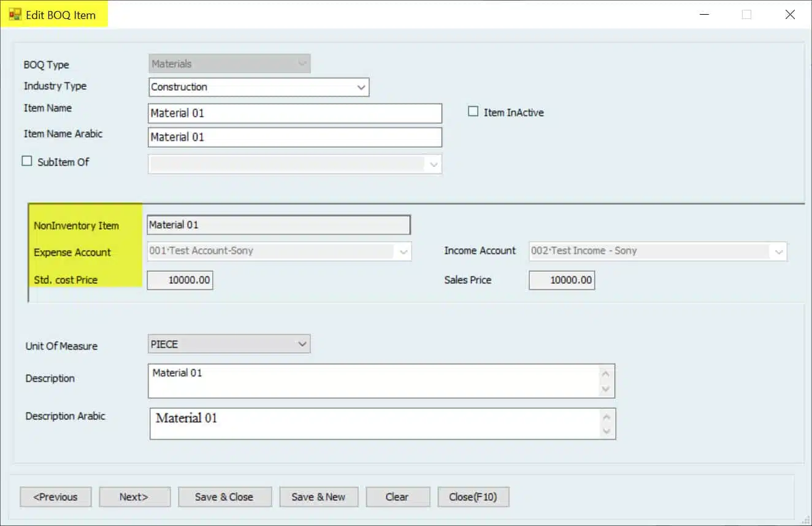Focus the Item Name field
Viewport: 812px width, 526px height.
[x=295, y=113]
